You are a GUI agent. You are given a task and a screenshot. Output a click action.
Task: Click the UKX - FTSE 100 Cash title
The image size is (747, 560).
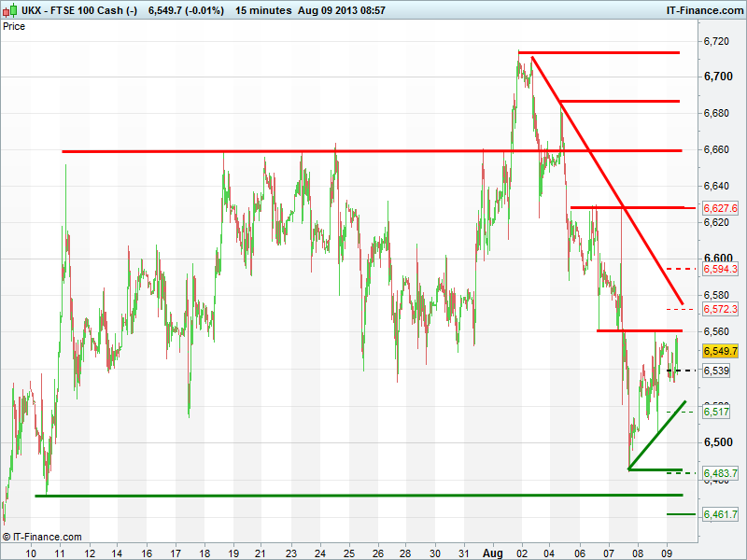pos(70,10)
